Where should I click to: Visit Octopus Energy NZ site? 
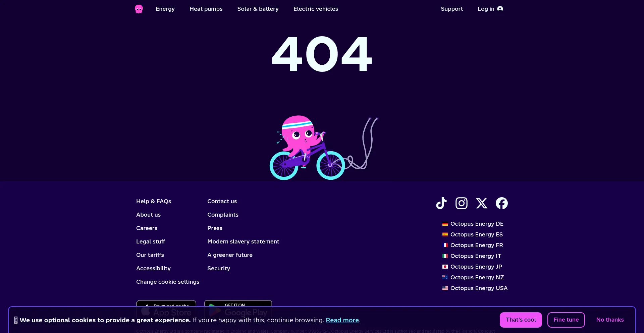tap(477, 277)
